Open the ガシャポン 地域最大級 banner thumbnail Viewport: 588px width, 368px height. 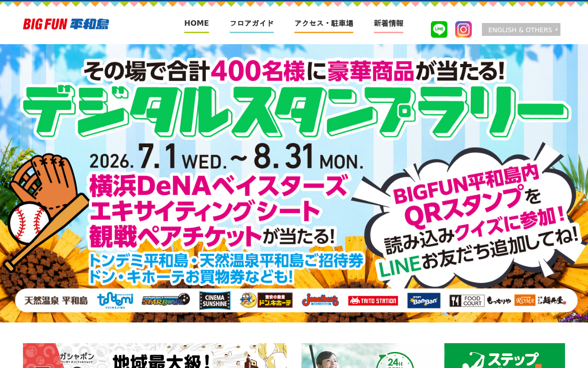point(155,356)
